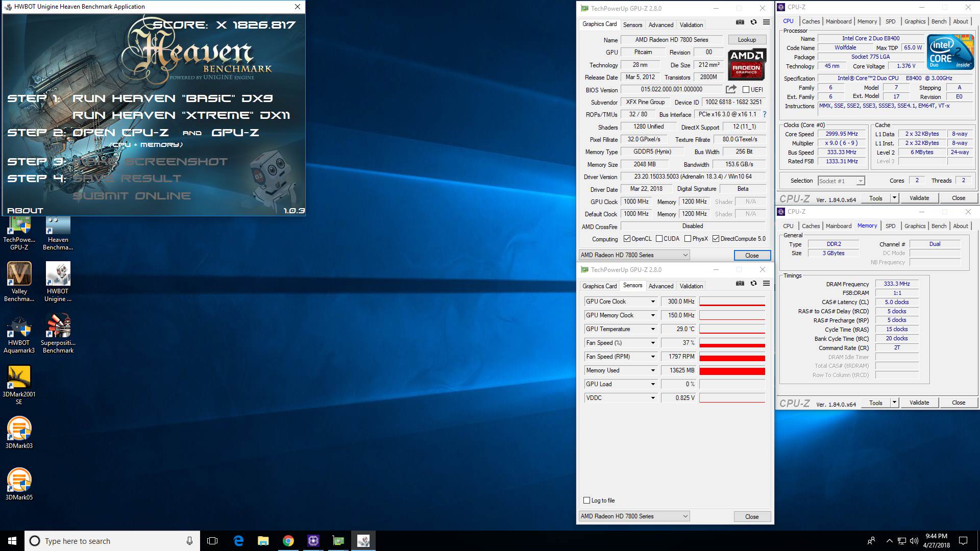This screenshot has width=980, height=551.
Task: Open GPU selector dropdown in Sensors window
Action: click(x=634, y=516)
